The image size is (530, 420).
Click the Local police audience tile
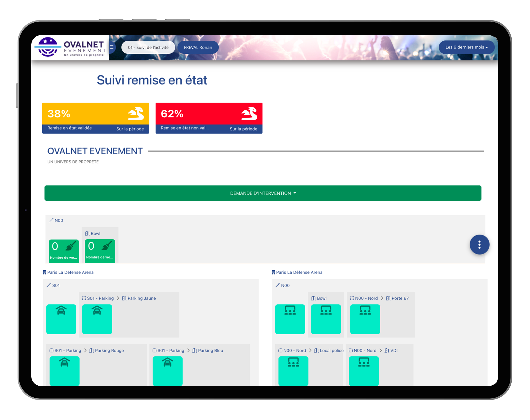click(293, 371)
